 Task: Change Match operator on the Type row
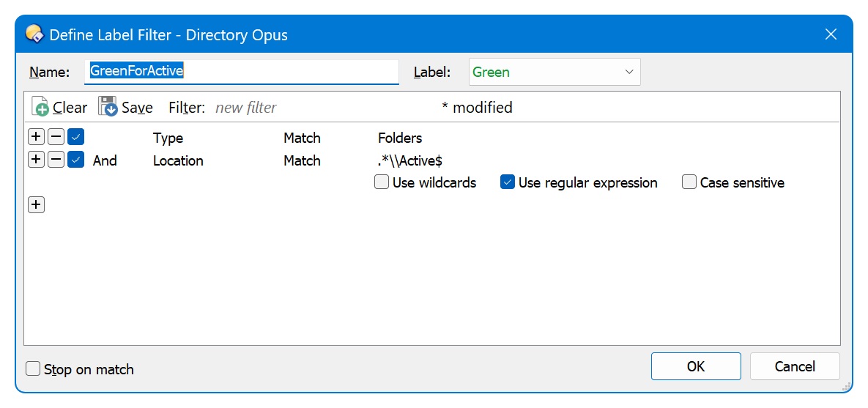(302, 138)
